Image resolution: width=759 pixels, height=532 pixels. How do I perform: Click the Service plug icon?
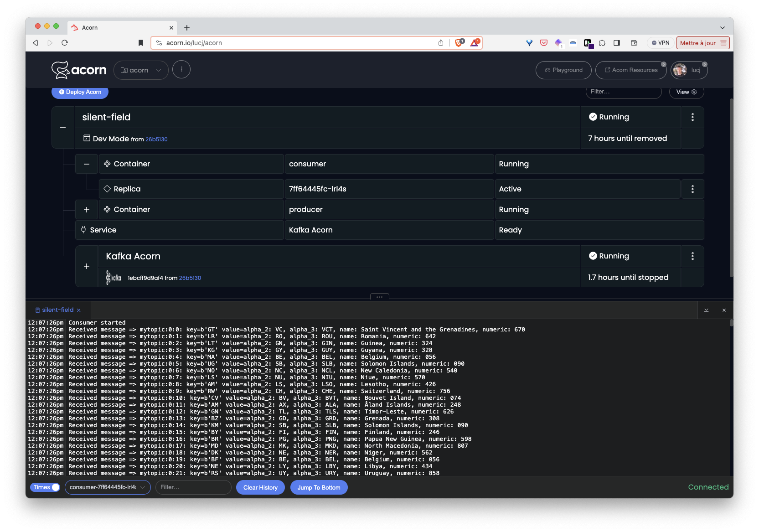(x=83, y=230)
